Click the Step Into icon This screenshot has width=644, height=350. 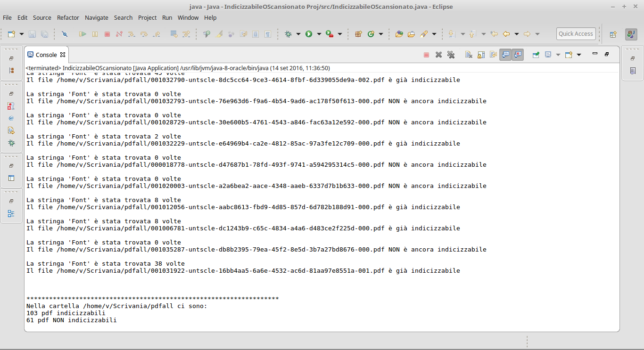click(132, 34)
